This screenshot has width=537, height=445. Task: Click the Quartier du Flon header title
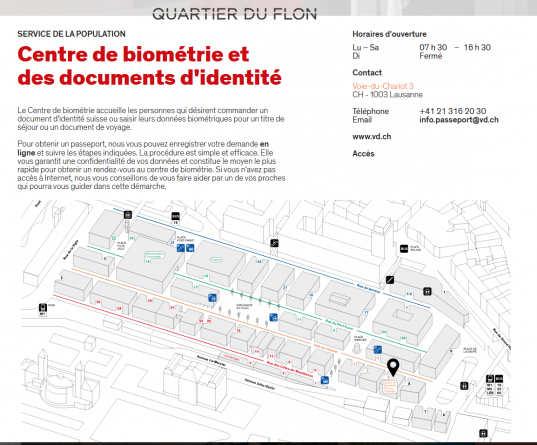click(x=234, y=14)
